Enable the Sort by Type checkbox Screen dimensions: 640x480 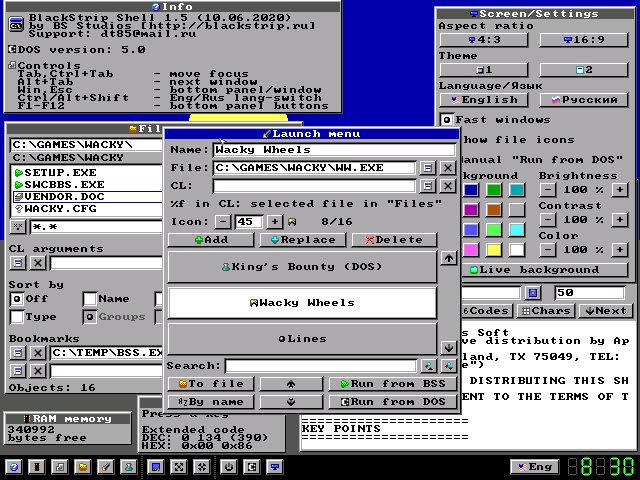click(x=17, y=317)
